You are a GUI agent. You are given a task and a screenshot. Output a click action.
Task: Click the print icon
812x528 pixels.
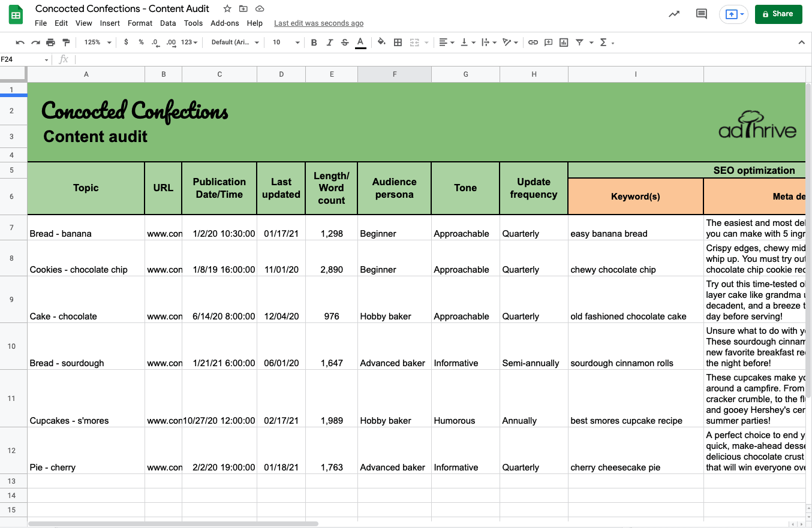(x=50, y=43)
